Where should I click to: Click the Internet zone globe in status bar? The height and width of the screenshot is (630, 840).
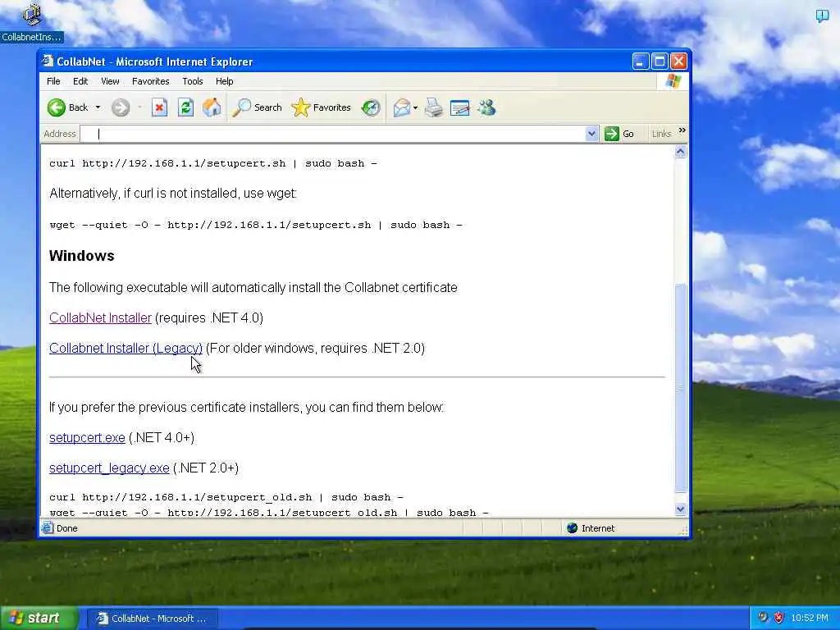click(572, 528)
